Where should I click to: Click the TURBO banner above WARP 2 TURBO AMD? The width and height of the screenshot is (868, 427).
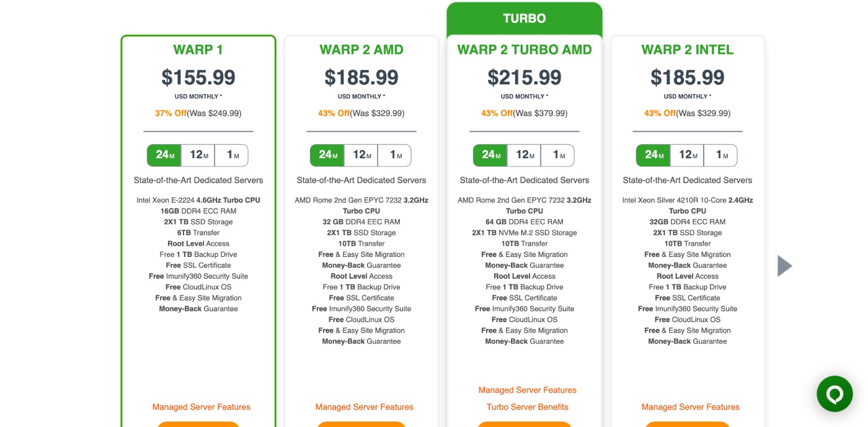(x=525, y=18)
